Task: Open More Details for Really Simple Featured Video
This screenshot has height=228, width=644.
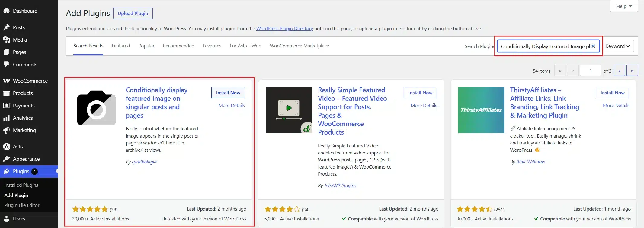Action: pyautogui.click(x=424, y=106)
